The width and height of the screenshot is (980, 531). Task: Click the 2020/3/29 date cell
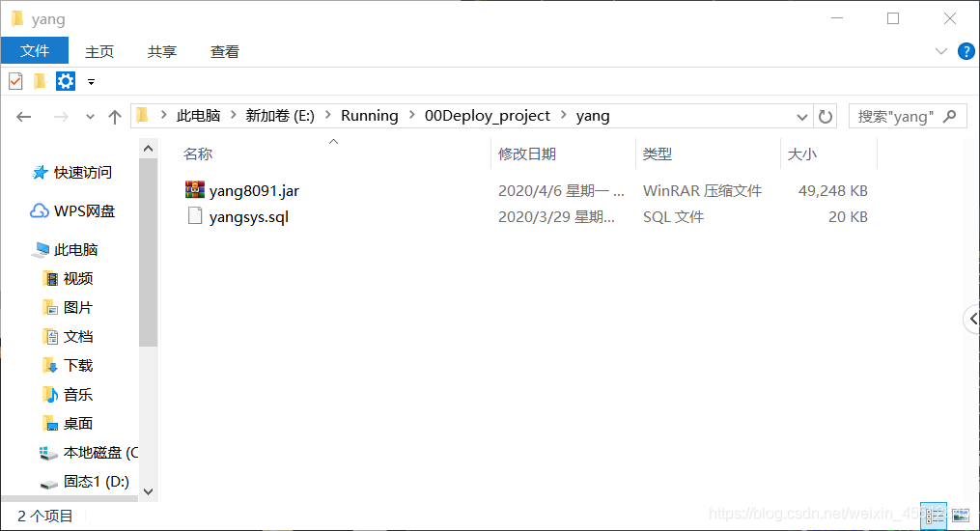pos(556,217)
